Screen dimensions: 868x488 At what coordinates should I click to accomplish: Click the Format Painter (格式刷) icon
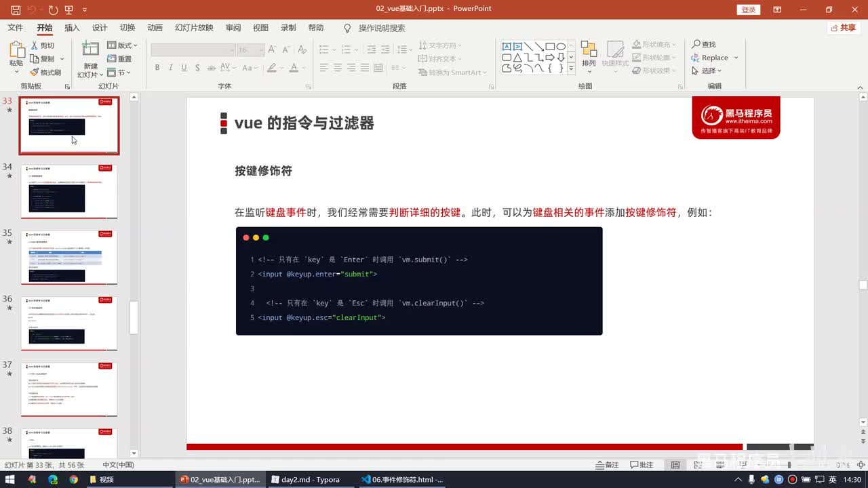tap(35, 72)
